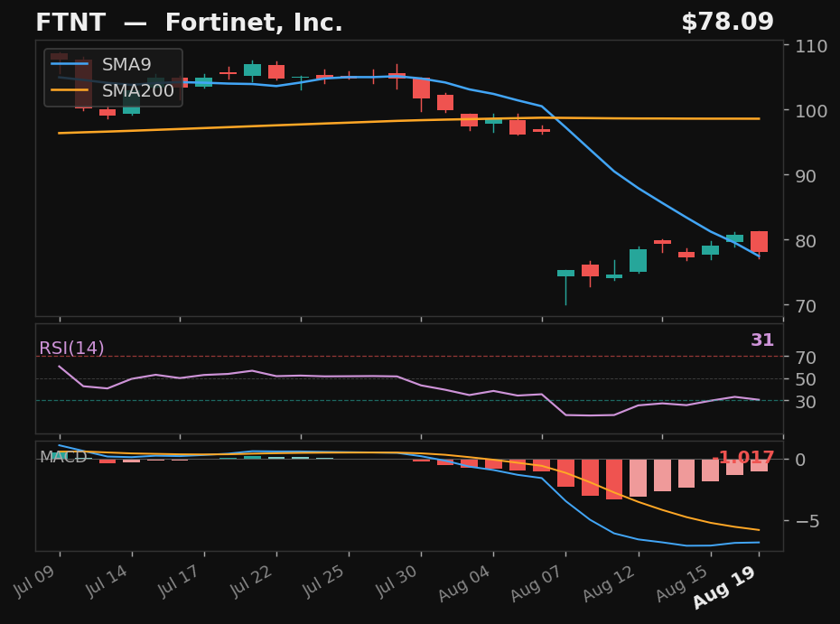
Task: Click the largest red MACD histogram bar
Action: click(x=614, y=480)
